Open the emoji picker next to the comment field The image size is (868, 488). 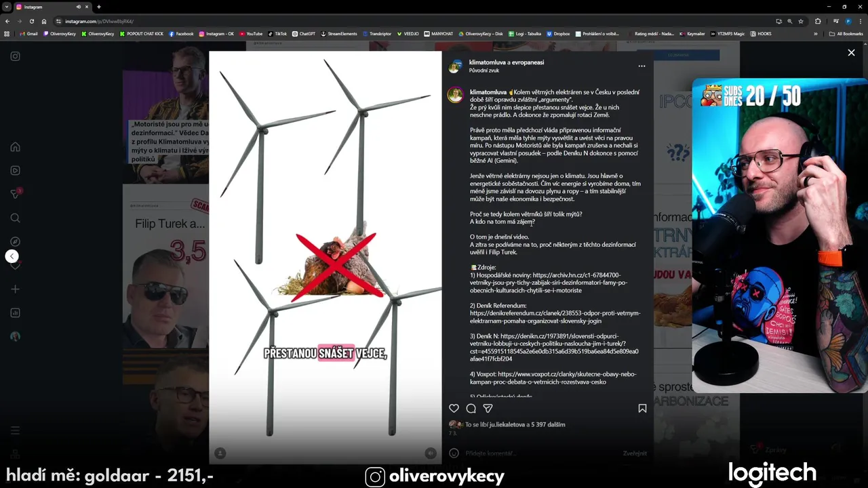pos(454,453)
